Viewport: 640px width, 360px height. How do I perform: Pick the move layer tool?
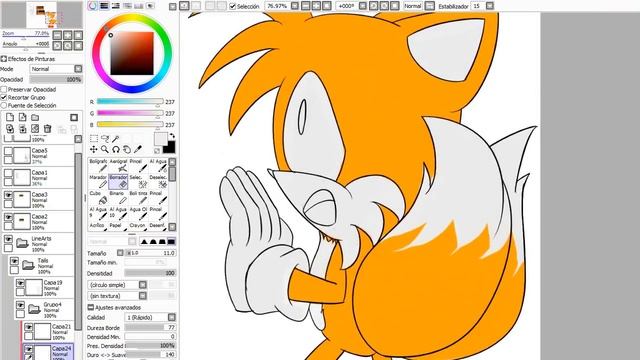[x=94, y=149]
